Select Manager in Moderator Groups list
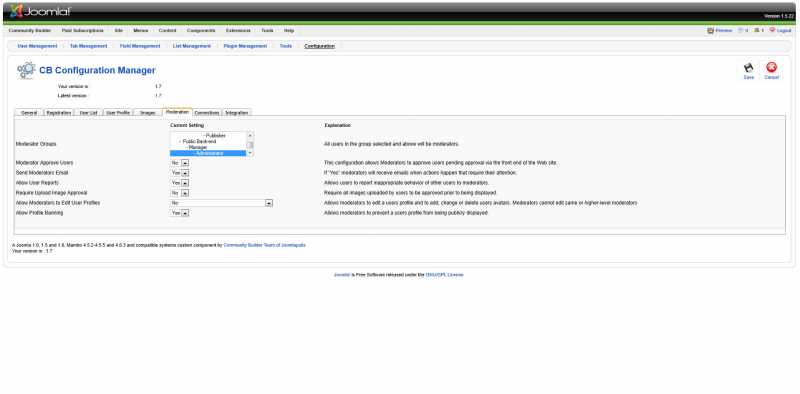The width and height of the screenshot is (800, 394). (208, 147)
